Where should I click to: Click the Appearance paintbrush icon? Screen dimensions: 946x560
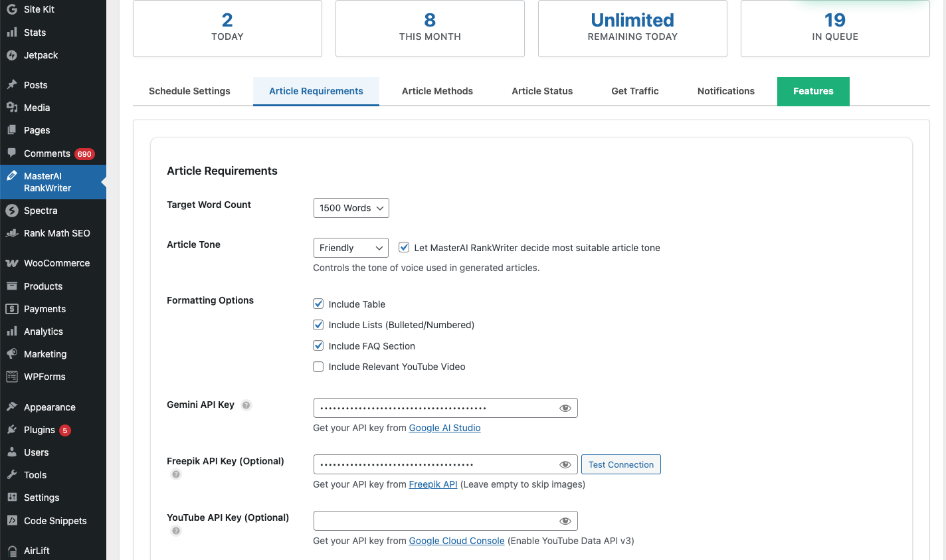12,407
